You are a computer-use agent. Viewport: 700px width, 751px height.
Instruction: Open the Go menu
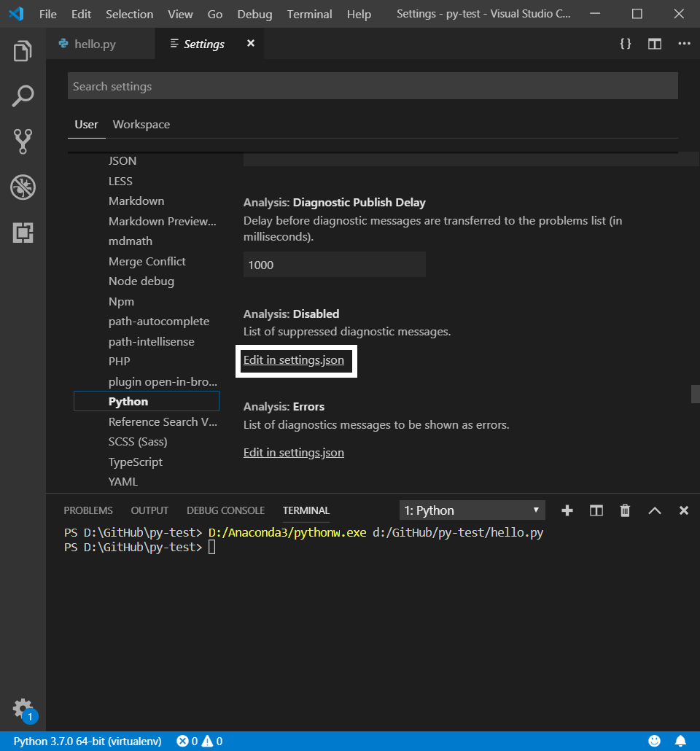(214, 14)
